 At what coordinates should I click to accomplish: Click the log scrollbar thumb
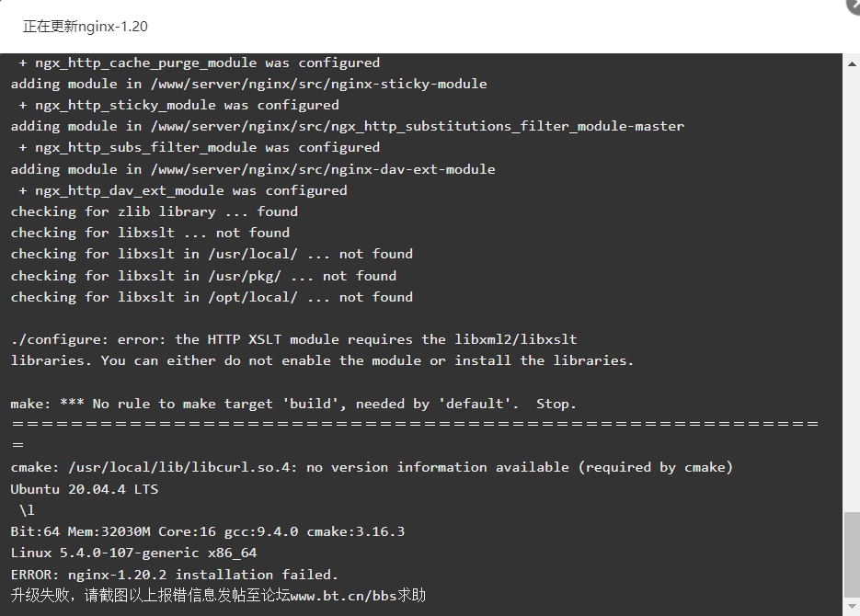[x=852, y=554]
